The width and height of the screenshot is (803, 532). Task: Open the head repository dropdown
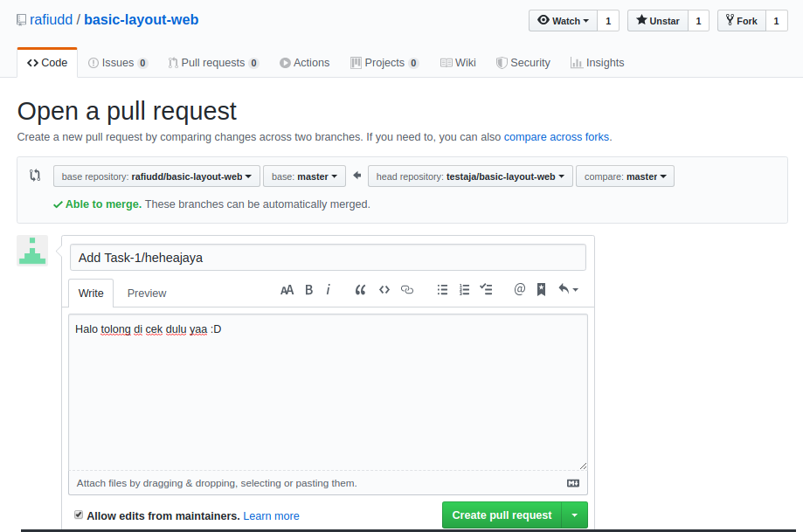(470, 176)
